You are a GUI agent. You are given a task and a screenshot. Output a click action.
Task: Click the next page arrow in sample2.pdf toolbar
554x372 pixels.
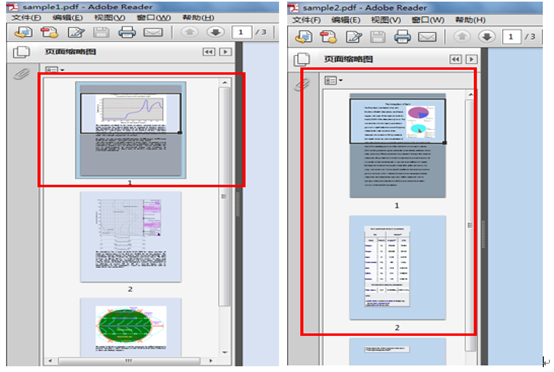pos(487,36)
